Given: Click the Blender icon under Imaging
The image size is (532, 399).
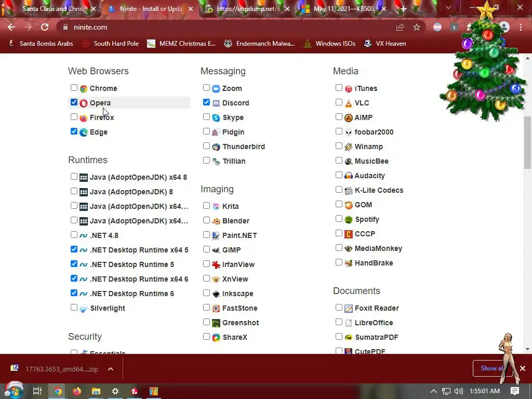Looking at the screenshot, I should click(216, 221).
